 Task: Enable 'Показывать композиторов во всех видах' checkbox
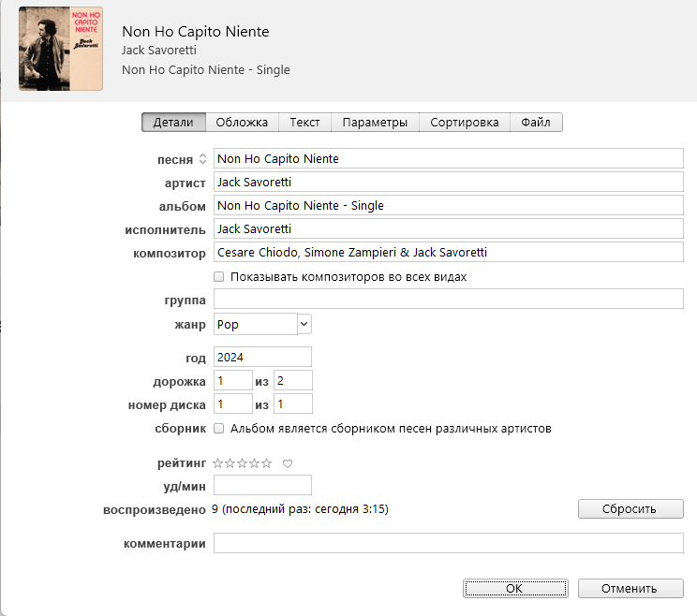point(218,277)
